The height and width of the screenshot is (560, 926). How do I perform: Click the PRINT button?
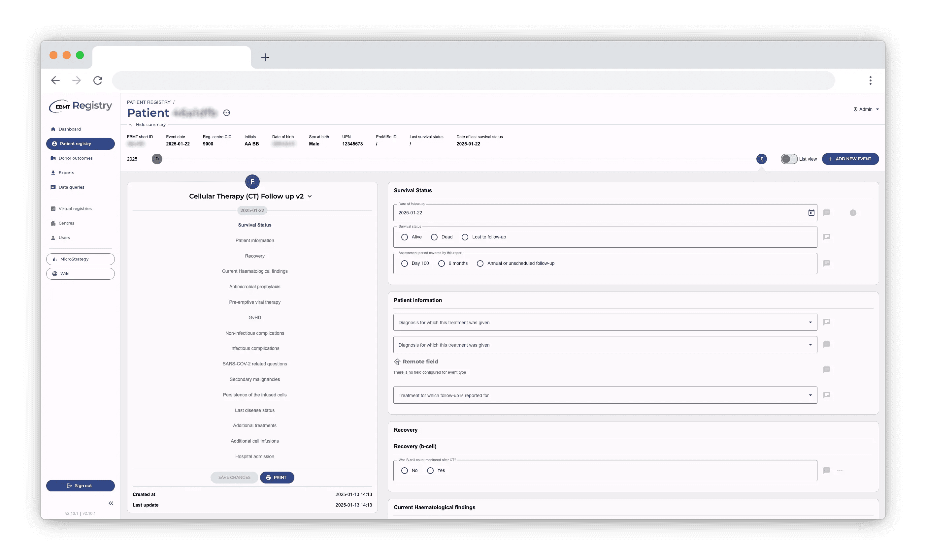(x=277, y=477)
